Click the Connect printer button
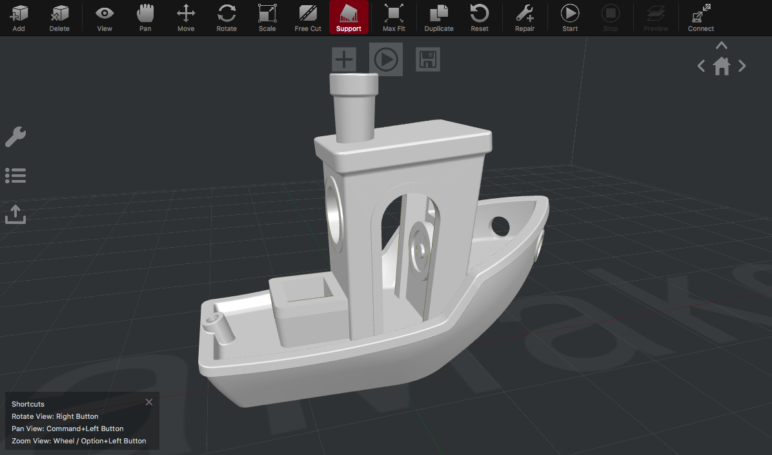The height and width of the screenshot is (455, 772). (701, 16)
